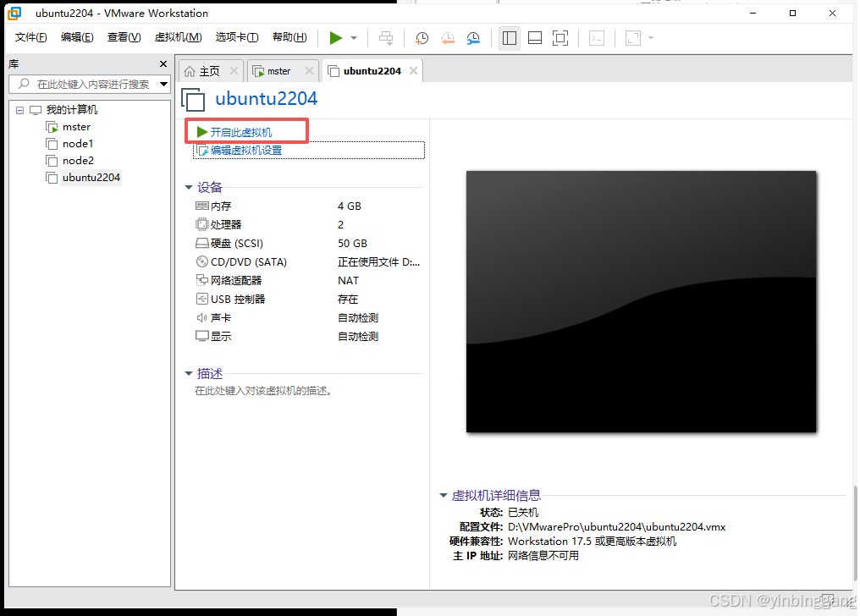Viewport: 860px width, 616px height.
Task: Click the 4 GB memory value
Action: [350, 206]
